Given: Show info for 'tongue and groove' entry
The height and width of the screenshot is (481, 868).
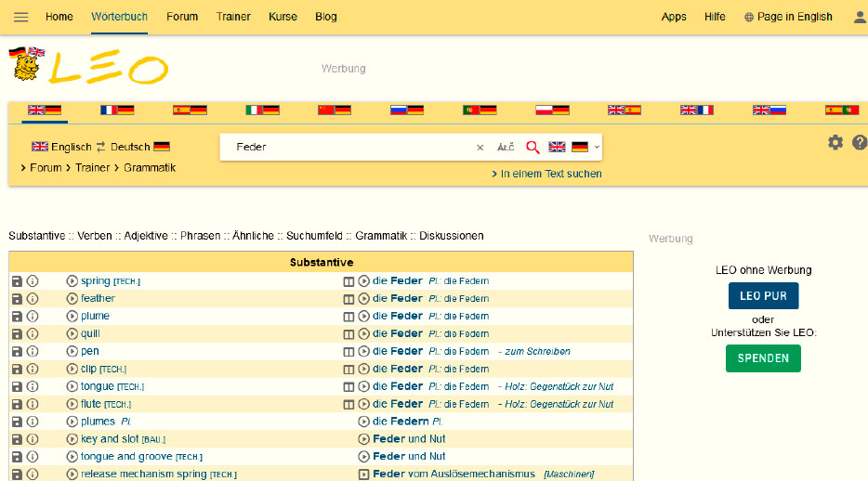Looking at the screenshot, I should click(33, 457).
